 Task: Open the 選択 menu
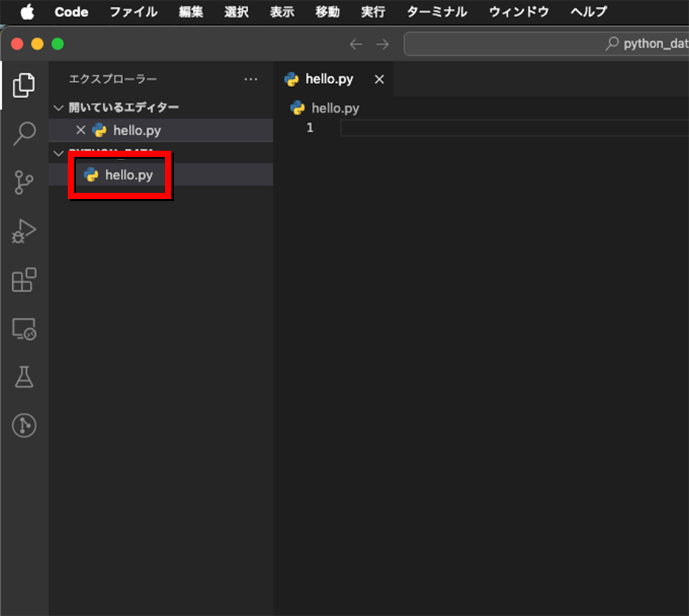(x=237, y=12)
